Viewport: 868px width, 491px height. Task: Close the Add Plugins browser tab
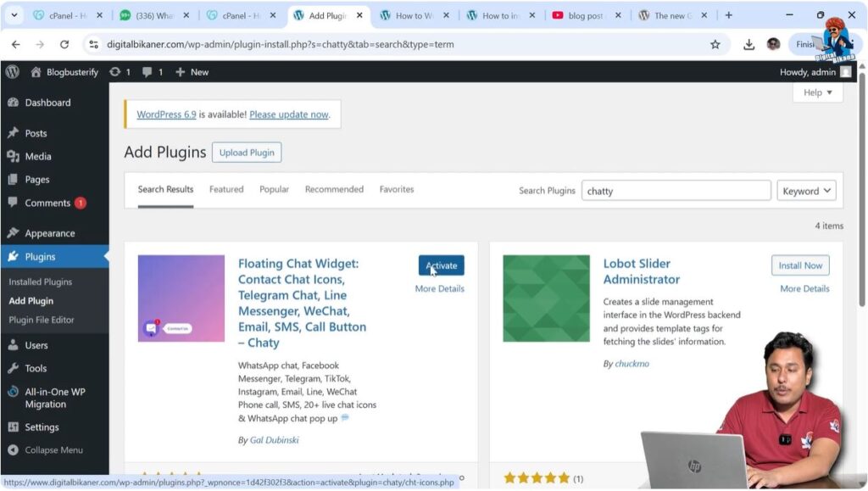[x=359, y=15]
